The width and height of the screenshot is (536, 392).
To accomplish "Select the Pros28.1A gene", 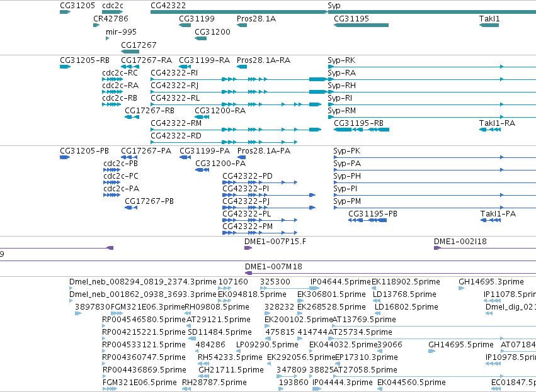I will tap(242, 25).
